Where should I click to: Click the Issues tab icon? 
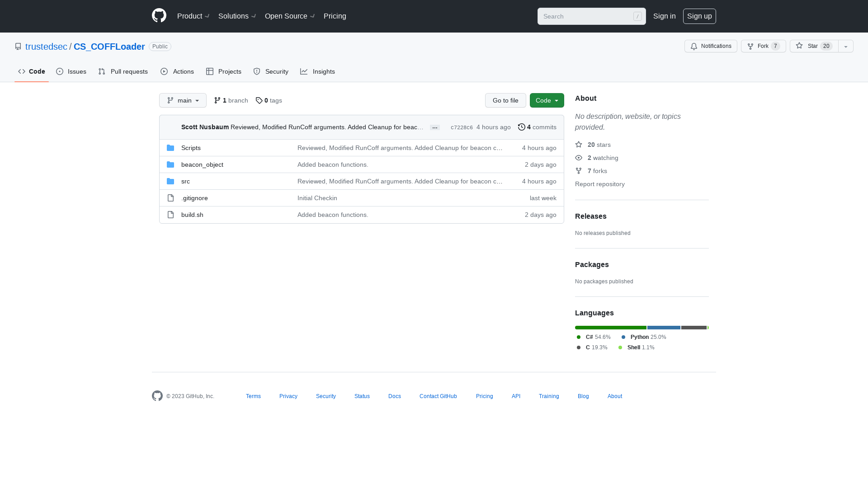(x=60, y=71)
